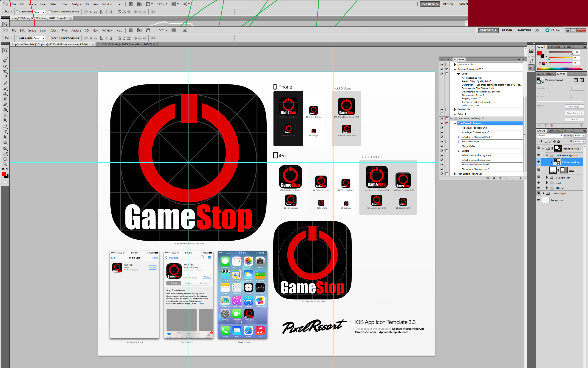Viewport: 588px width, 368px height.
Task: Play the selected action in Actions panel
Action: (x=500, y=178)
